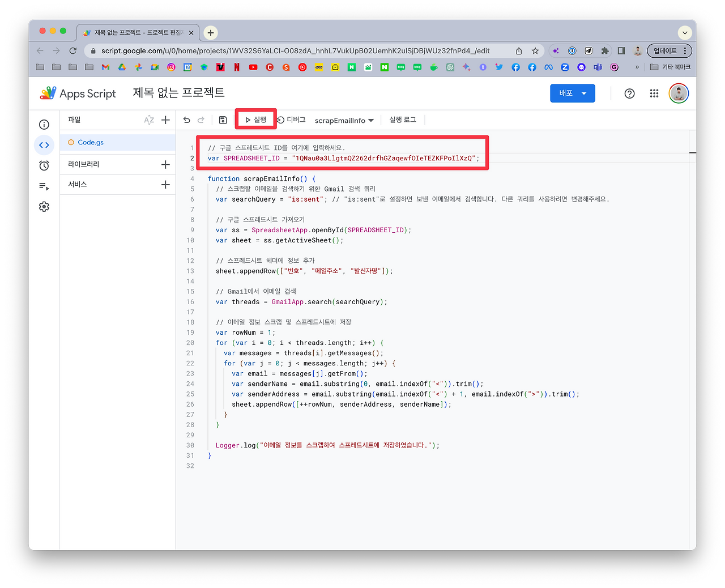This screenshot has height=588, width=725.
Task: Open the Microsoft Teams bookmark
Action: [x=598, y=67]
